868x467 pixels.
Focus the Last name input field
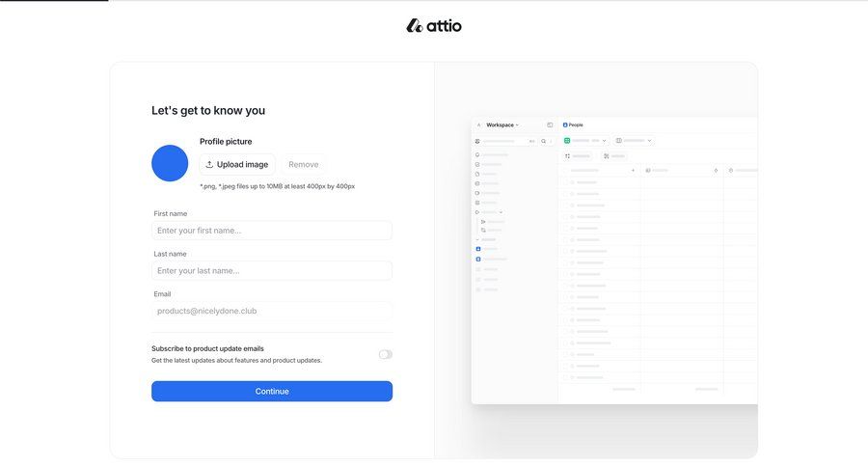point(272,271)
